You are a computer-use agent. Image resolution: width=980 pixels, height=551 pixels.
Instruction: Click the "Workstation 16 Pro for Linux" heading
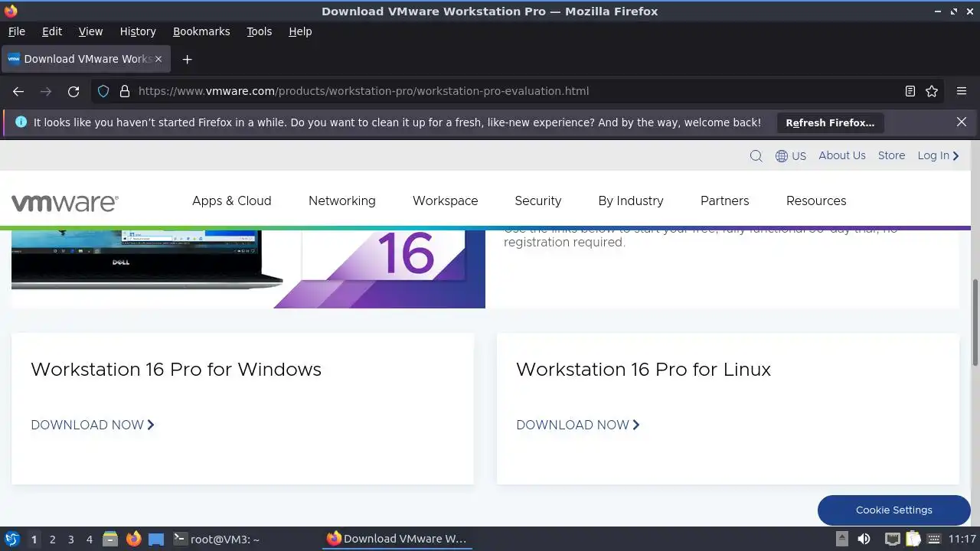tap(643, 369)
